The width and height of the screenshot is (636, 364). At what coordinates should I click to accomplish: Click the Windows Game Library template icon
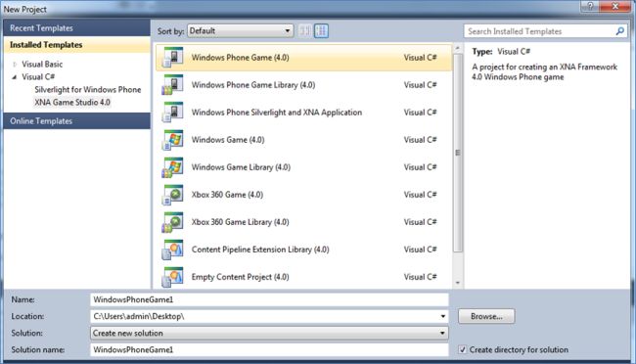[172, 167]
